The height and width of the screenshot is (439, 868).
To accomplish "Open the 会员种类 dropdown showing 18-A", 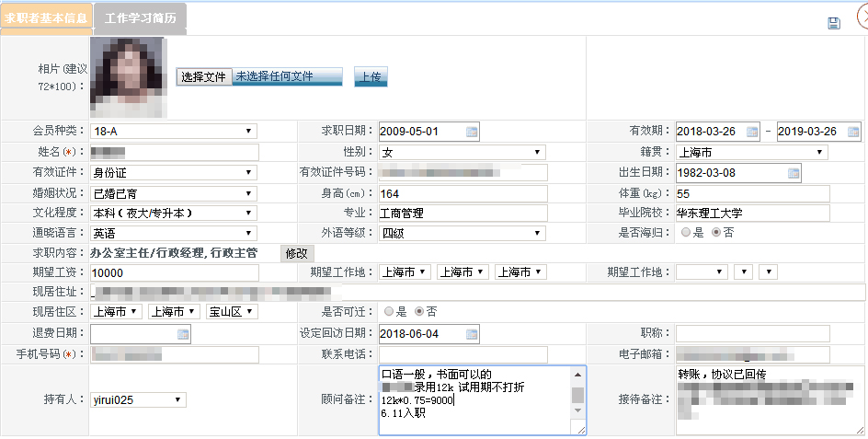I will coord(173,132).
